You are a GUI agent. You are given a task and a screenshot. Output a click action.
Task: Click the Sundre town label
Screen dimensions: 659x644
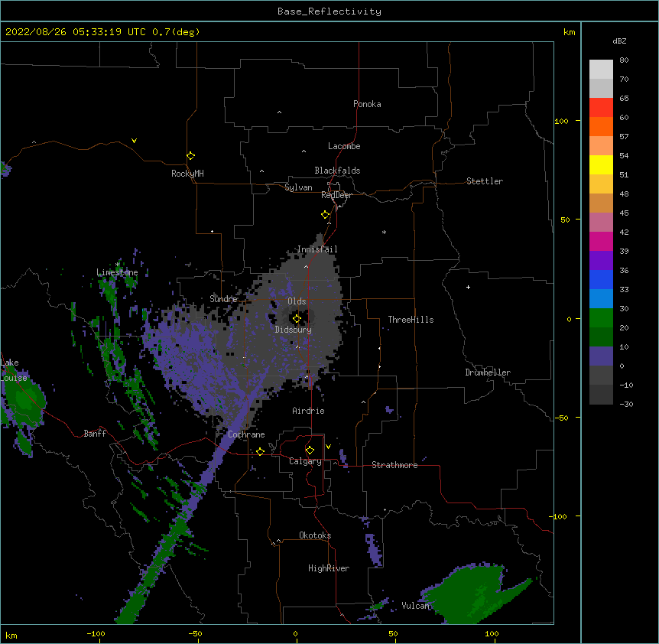pos(223,299)
